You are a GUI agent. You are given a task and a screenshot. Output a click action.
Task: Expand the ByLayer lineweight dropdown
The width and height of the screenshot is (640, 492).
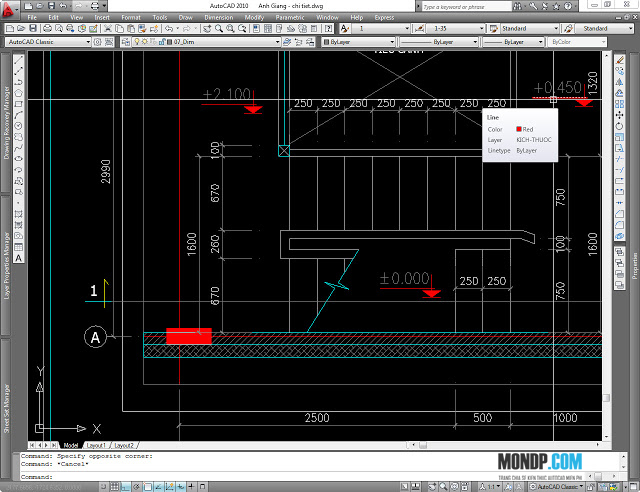(x=540, y=42)
